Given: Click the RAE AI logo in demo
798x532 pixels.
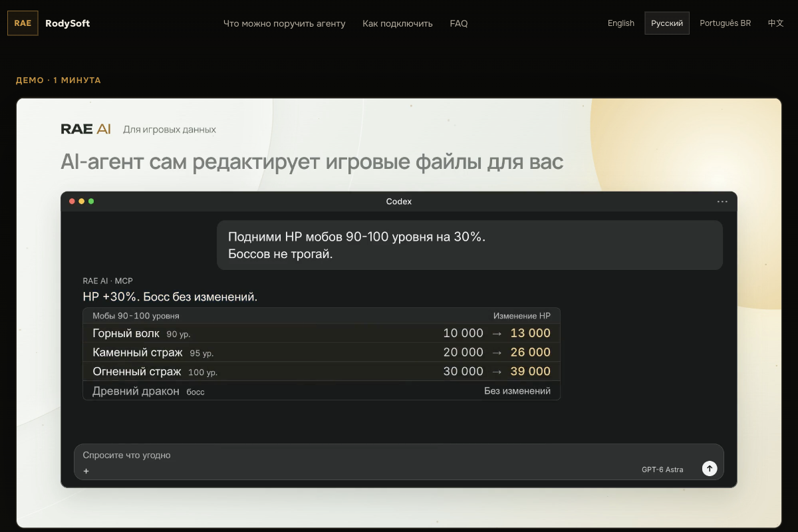Looking at the screenshot, I should coord(86,129).
